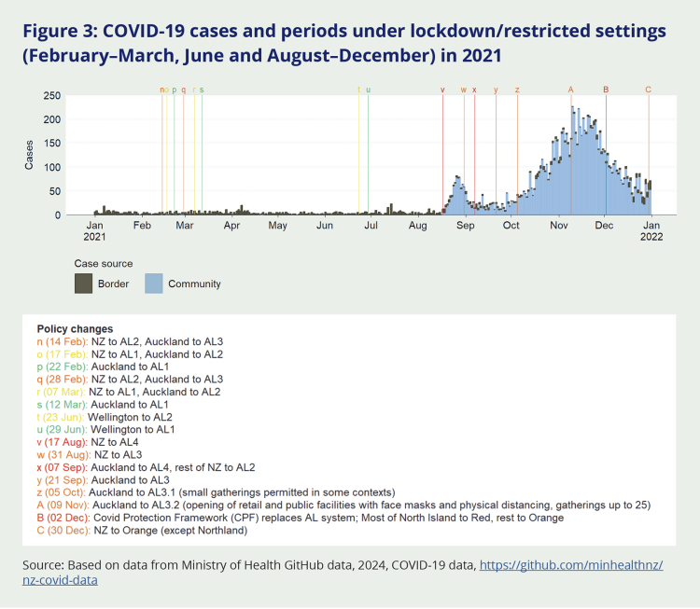
Task: Click the 'Aug' x-axis label
Action: 418,226
